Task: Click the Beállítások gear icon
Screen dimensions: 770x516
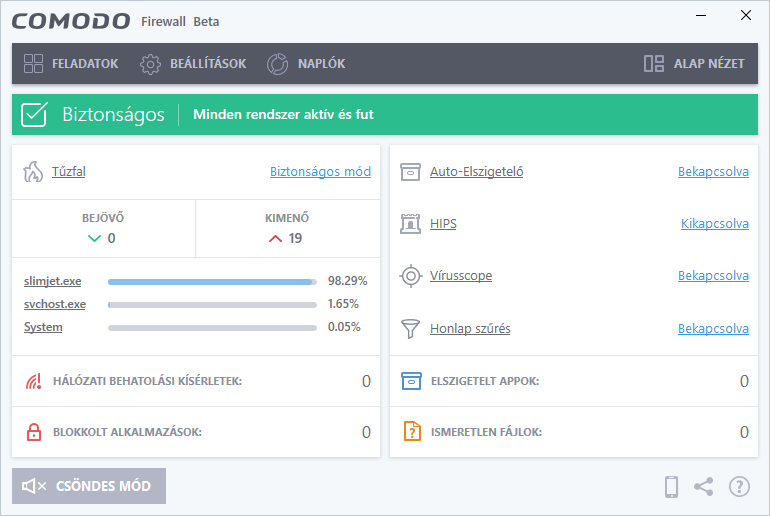Action: coord(150,64)
